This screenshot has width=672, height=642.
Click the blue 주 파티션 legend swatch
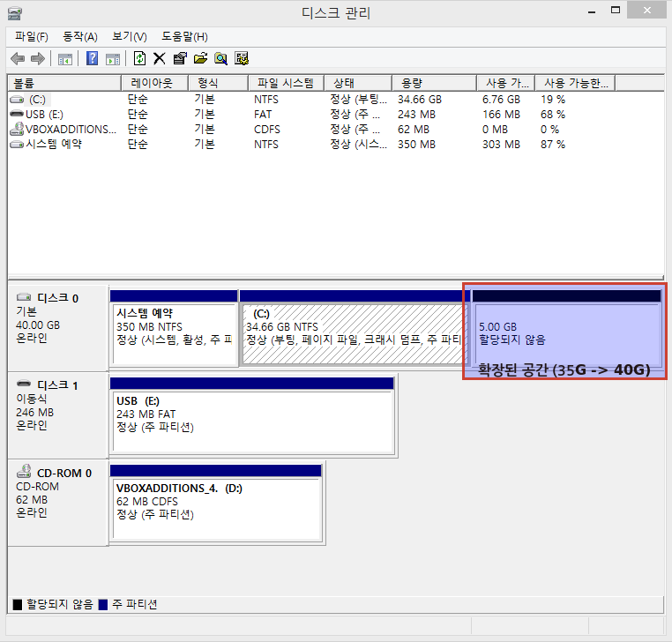click(x=103, y=605)
